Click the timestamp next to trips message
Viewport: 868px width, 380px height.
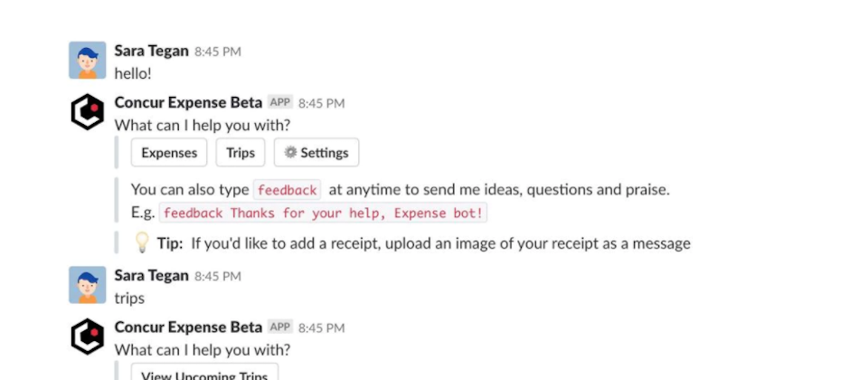click(x=218, y=277)
